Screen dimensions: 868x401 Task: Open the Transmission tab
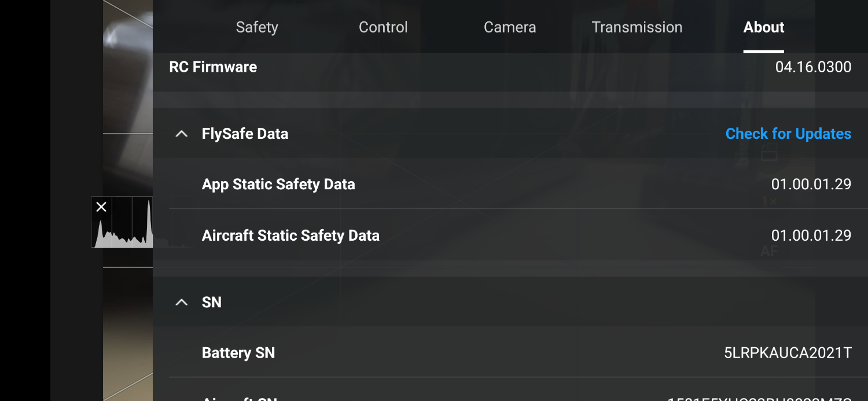(x=637, y=27)
